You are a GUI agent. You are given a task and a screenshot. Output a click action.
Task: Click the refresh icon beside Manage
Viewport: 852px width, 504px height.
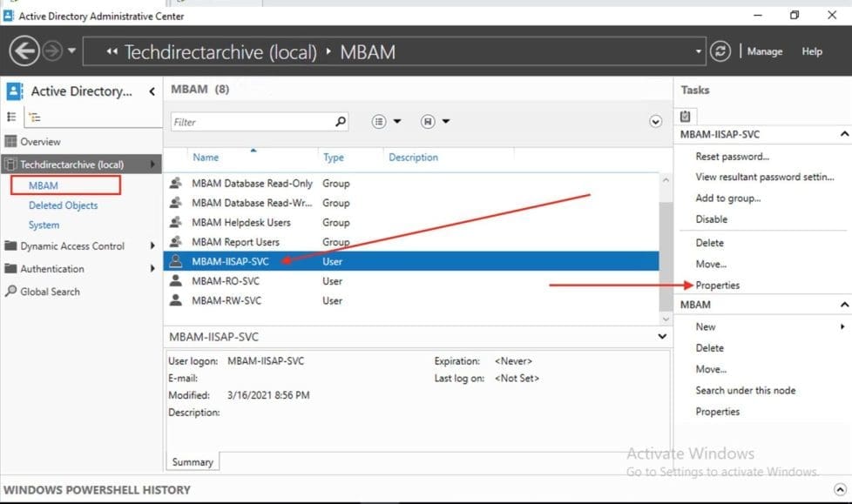pos(720,51)
